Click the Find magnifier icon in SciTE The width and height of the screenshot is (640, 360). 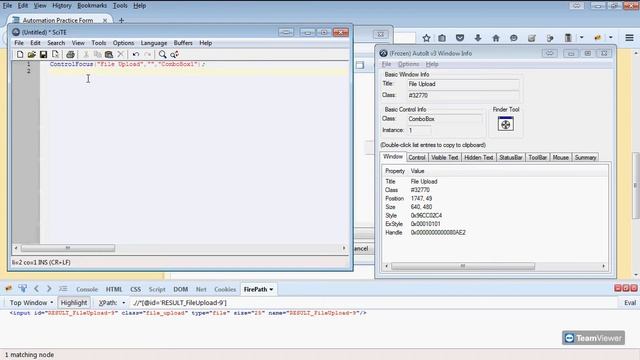click(x=162, y=54)
